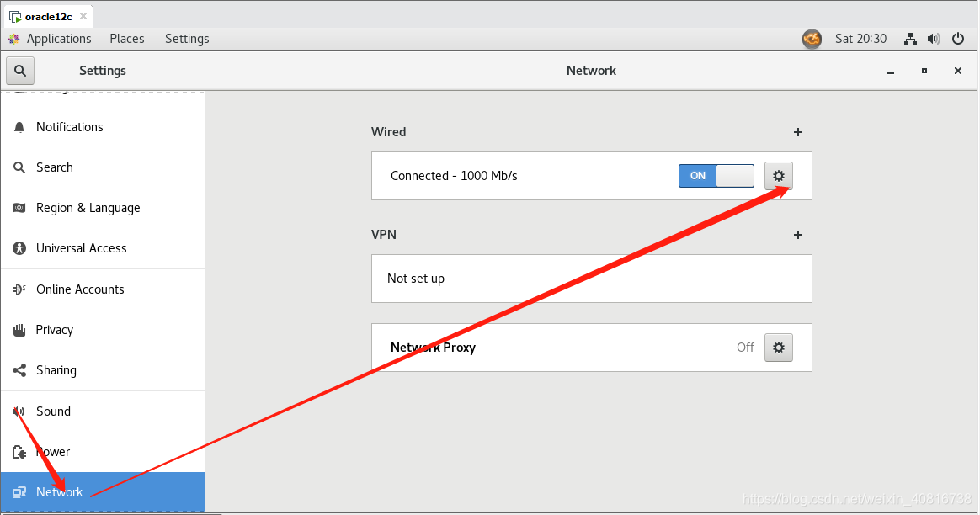Click the Power plug icon in sidebar

tap(19, 452)
